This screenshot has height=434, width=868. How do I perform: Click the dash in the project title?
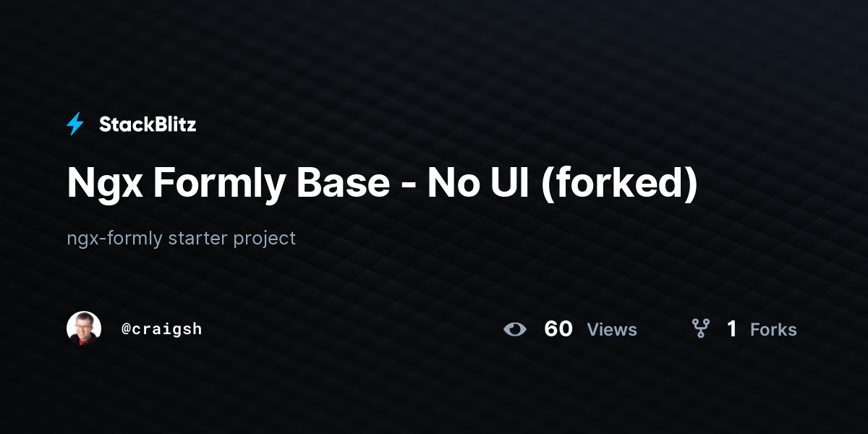click(408, 187)
